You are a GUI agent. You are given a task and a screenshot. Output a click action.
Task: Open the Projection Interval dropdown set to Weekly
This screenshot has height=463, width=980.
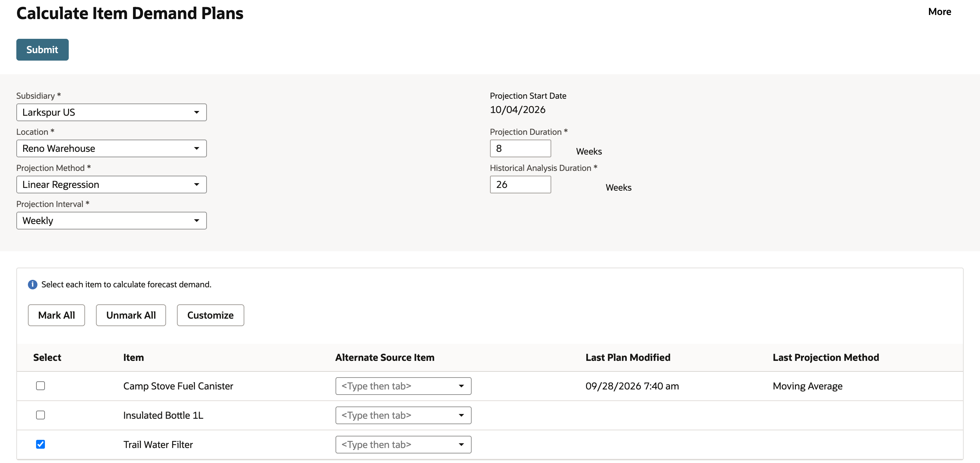point(112,221)
